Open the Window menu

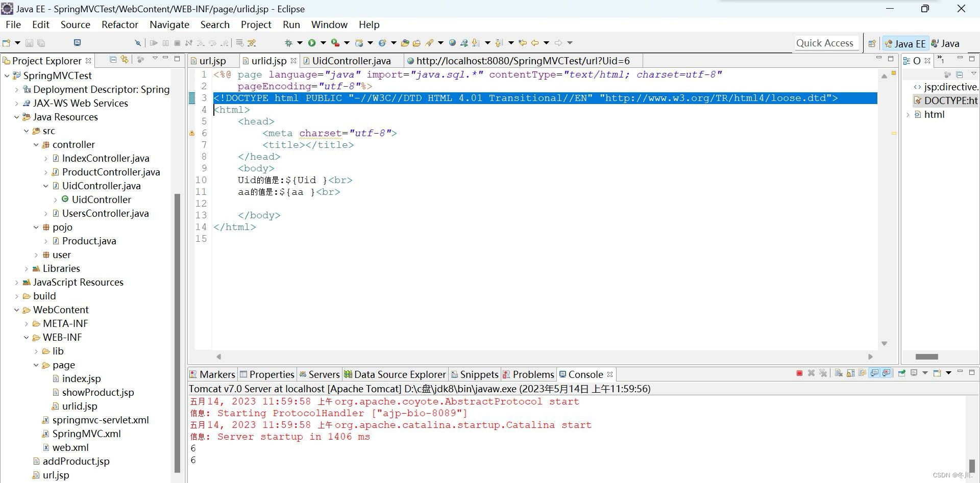pyautogui.click(x=329, y=24)
